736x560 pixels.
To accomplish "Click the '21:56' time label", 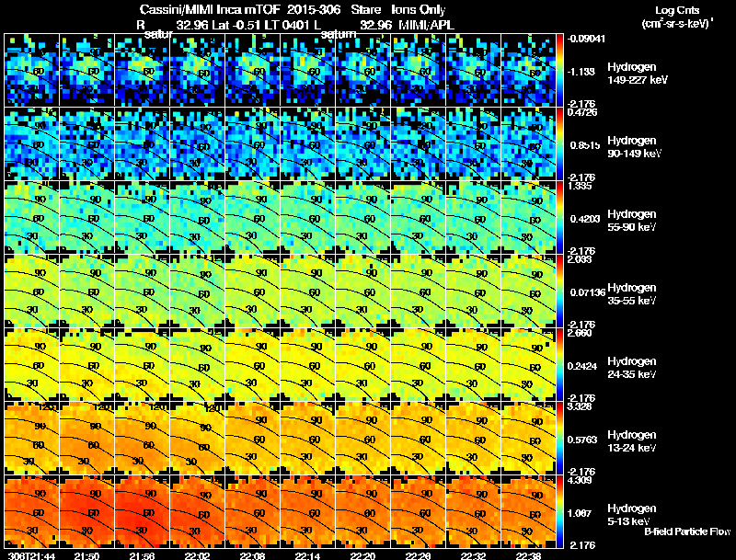I will coord(142,555).
